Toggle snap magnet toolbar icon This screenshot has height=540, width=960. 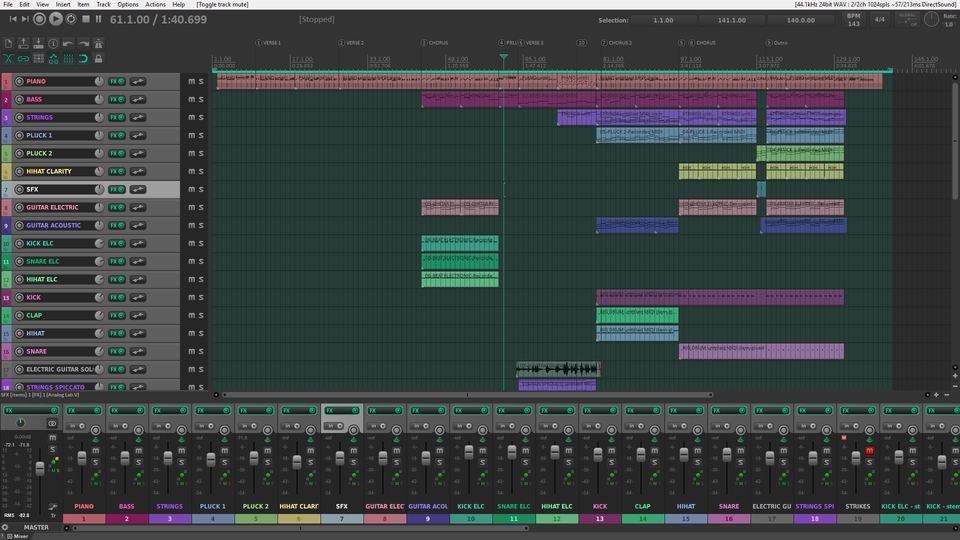click(x=83, y=59)
